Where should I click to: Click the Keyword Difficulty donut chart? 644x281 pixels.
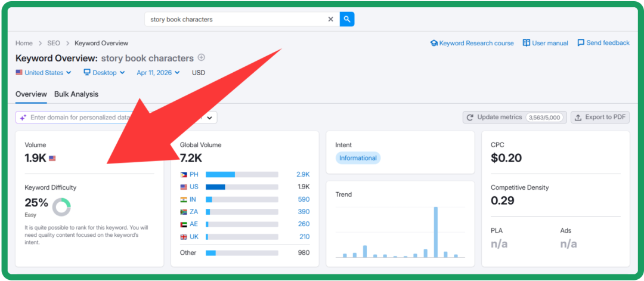pyautogui.click(x=61, y=206)
